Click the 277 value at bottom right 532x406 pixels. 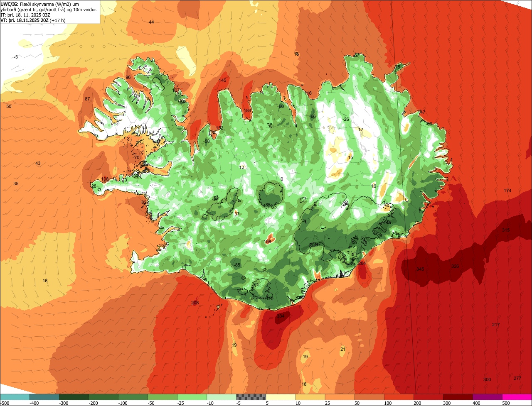pos(517,378)
